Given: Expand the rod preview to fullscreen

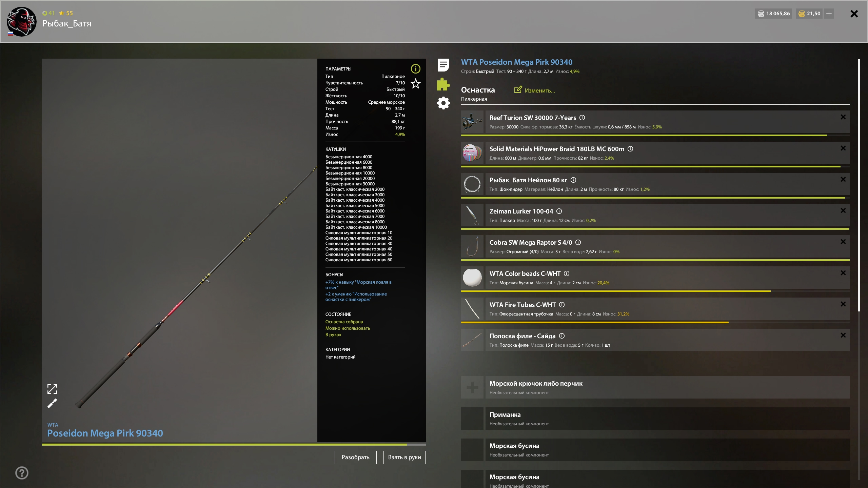Looking at the screenshot, I should click(52, 389).
